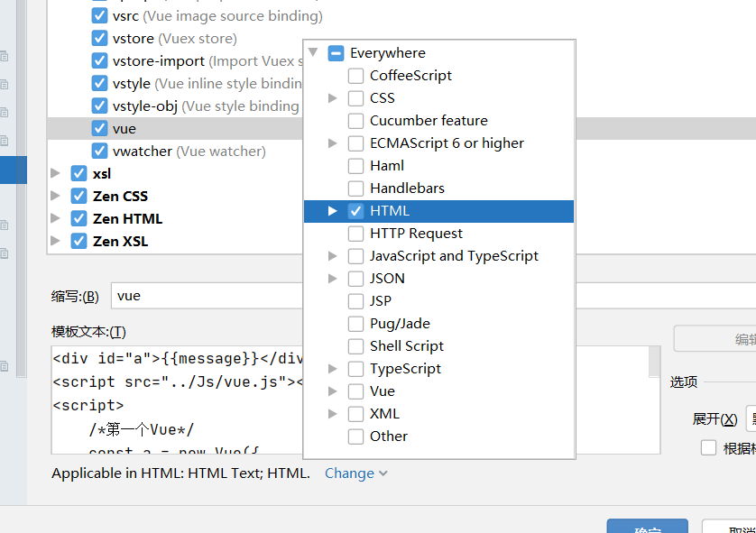Select the vue live template
Screen dimensions: 756x533
click(x=124, y=129)
